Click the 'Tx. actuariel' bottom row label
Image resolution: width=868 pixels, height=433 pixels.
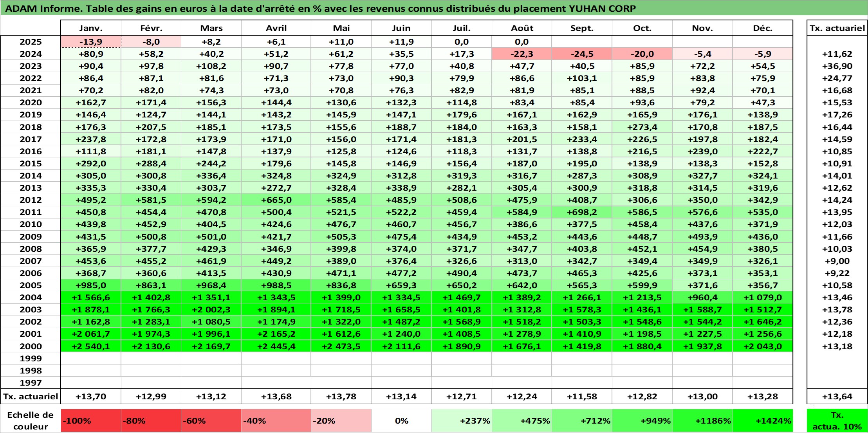pos(31,397)
